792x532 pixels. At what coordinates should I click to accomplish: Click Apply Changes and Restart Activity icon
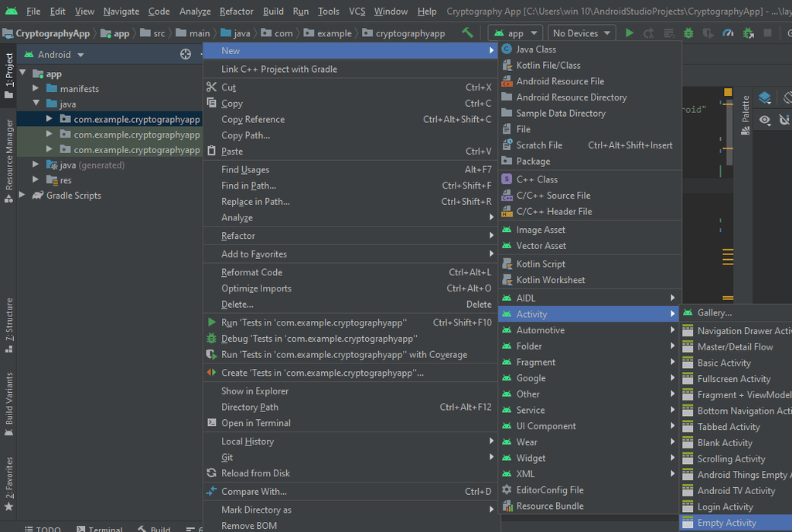pyautogui.click(x=648, y=33)
